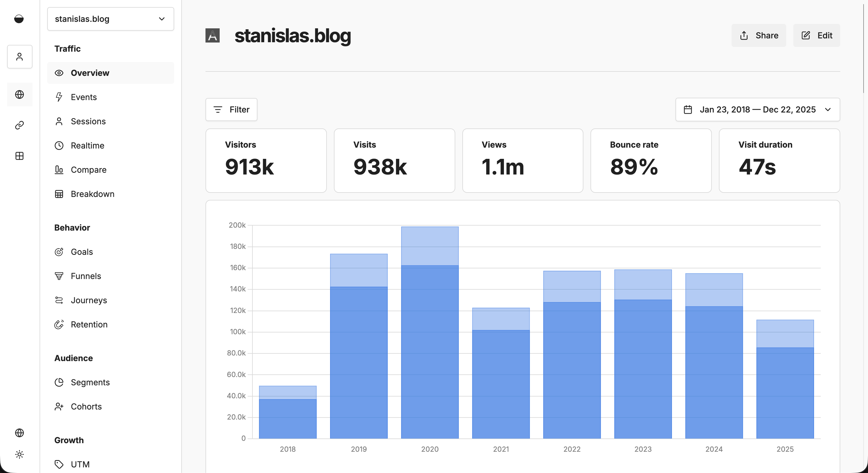Screen dimensions: 868x473
Task: Click the Share button
Action: pos(758,35)
